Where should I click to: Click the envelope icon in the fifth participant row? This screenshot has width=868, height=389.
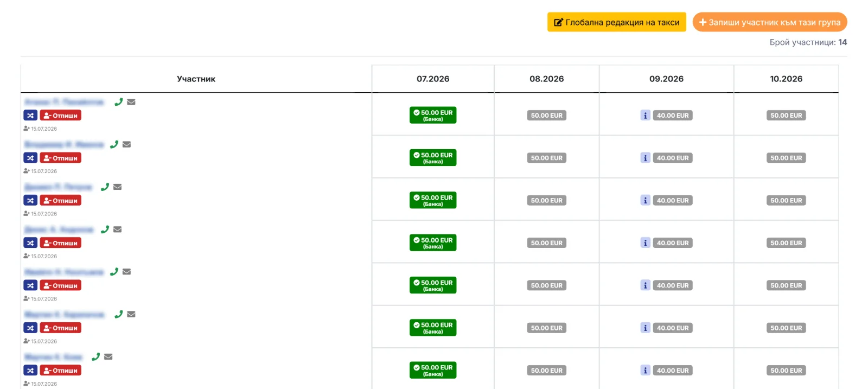[x=126, y=272]
